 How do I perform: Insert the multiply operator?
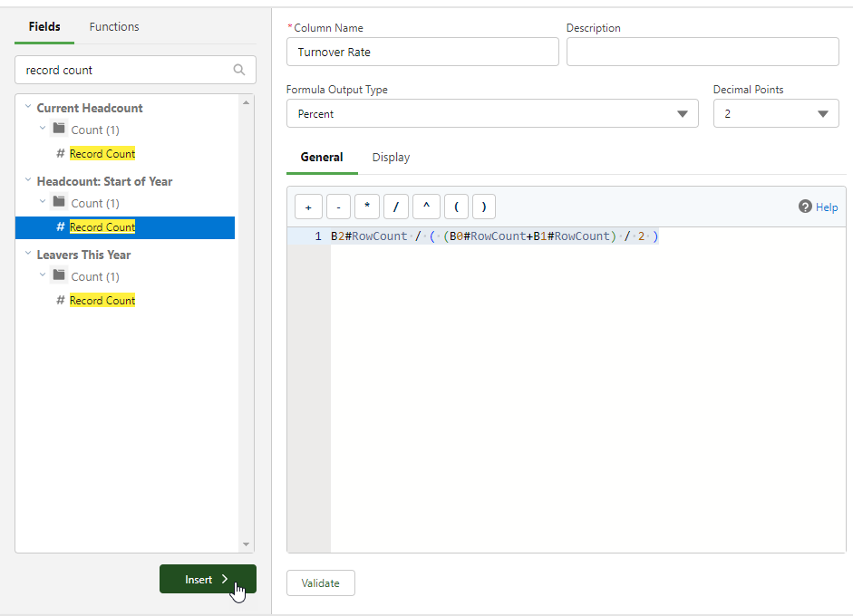(367, 207)
